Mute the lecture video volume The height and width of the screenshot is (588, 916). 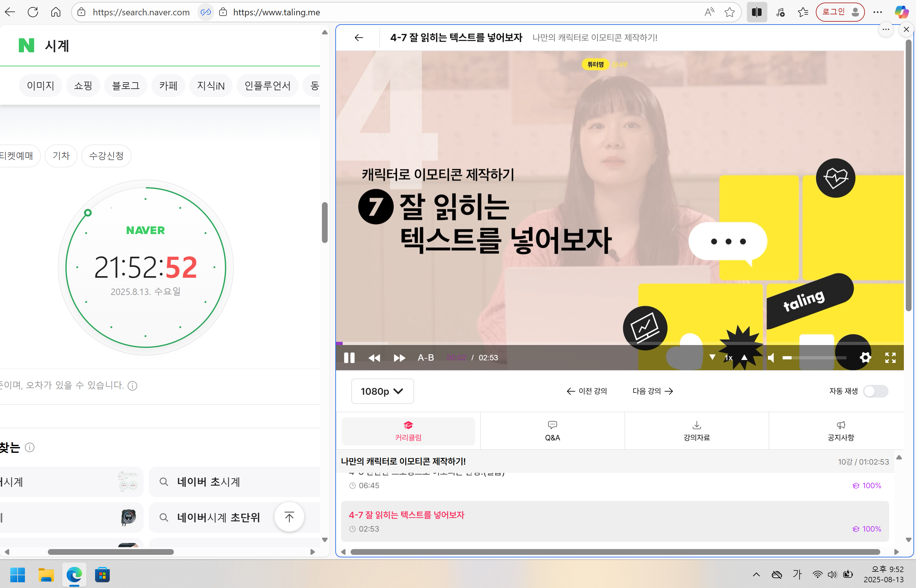pyautogui.click(x=771, y=358)
